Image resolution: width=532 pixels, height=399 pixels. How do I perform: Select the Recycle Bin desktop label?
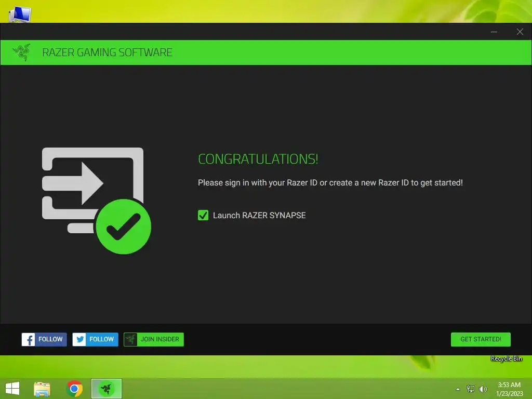tap(506, 358)
